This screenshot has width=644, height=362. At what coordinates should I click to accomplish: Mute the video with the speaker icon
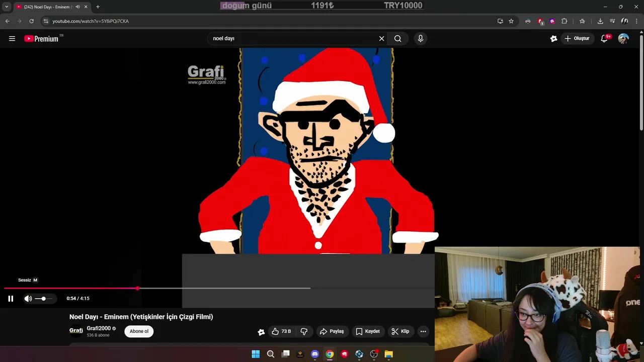pyautogui.click(x=28, y=299)
